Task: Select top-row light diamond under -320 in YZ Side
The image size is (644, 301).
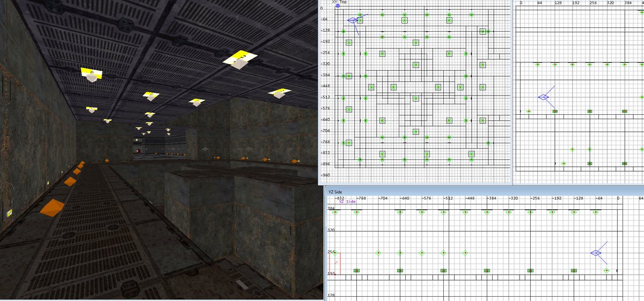Action: click(x=509, y=212)
